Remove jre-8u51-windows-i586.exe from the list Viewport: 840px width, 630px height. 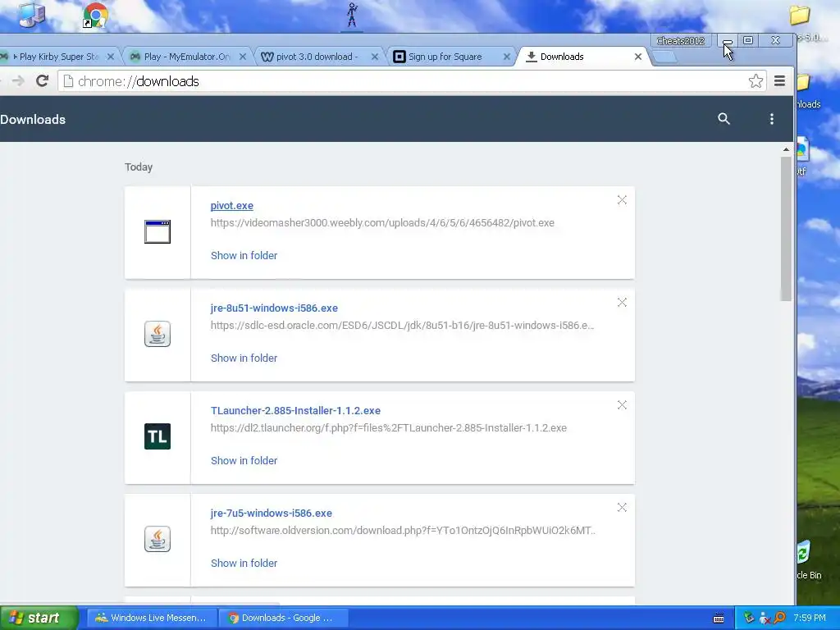click(622, 303)
